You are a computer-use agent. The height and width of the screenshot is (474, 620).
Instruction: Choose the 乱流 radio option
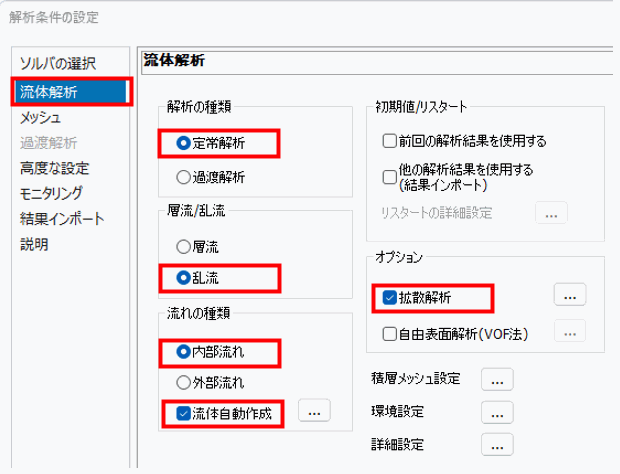(183, 277)
